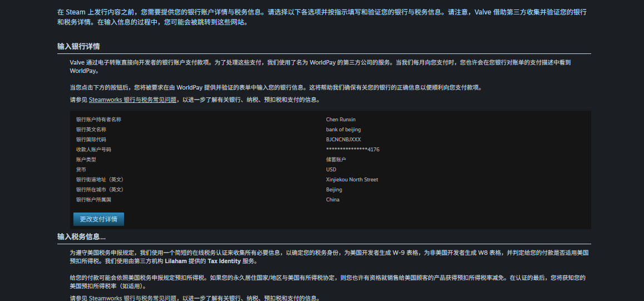The width and height of the screenshot is (644, 301).
Task: Select the currency value USD
Action: tap(331, 170)
